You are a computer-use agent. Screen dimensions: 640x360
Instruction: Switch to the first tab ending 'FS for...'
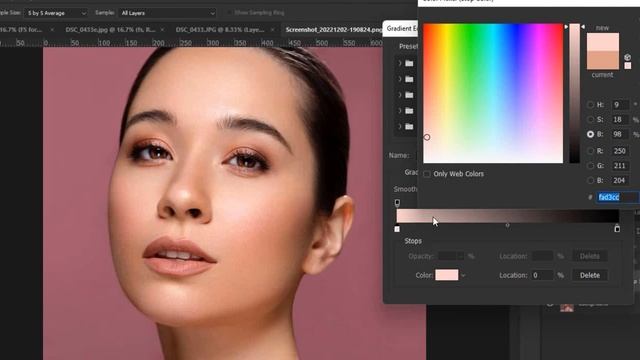point(21,30)
